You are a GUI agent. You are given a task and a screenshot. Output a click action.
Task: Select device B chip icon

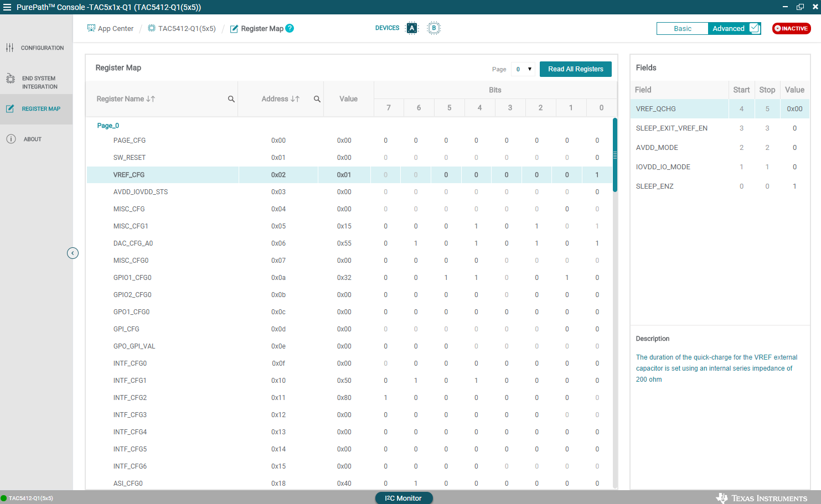click(434, 28)
